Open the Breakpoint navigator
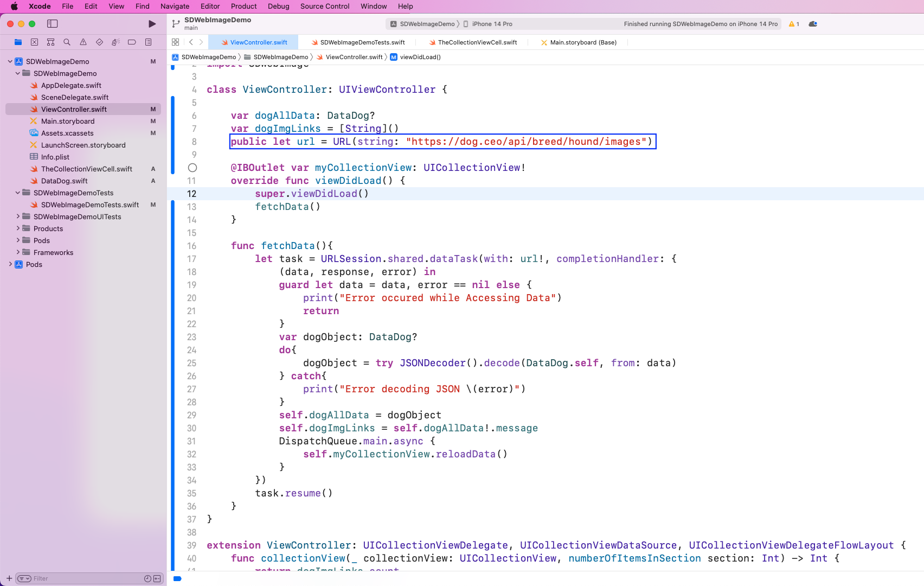 pyautogui.click(x=132, y=42)
